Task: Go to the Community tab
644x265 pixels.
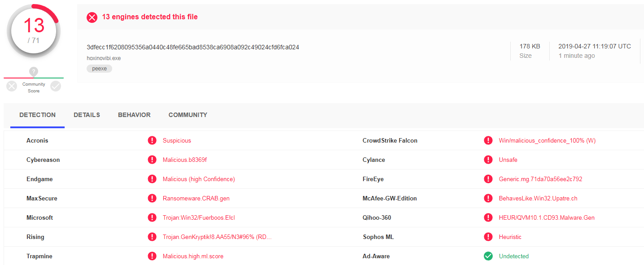Action: [188, 115]
